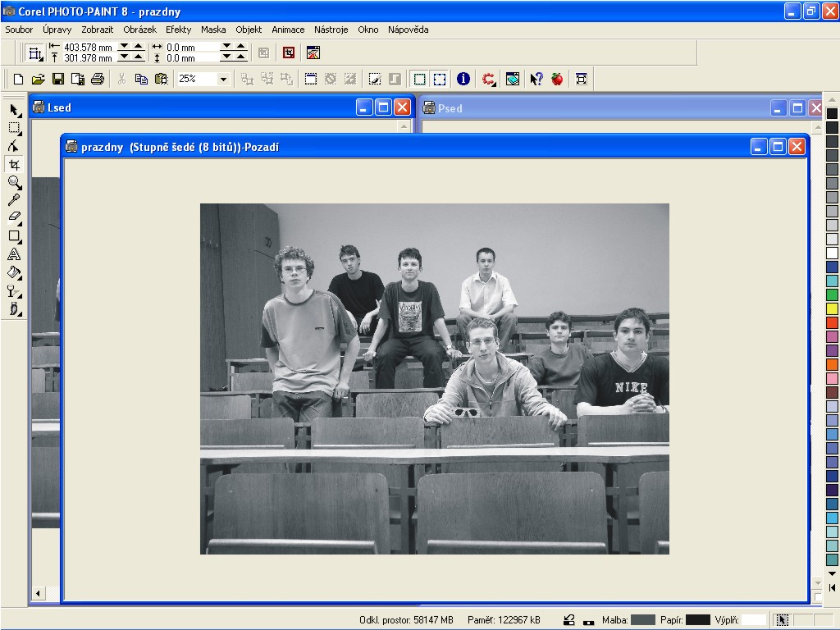Increase the horizontal 0.0 mm value

tap(240, 46)
